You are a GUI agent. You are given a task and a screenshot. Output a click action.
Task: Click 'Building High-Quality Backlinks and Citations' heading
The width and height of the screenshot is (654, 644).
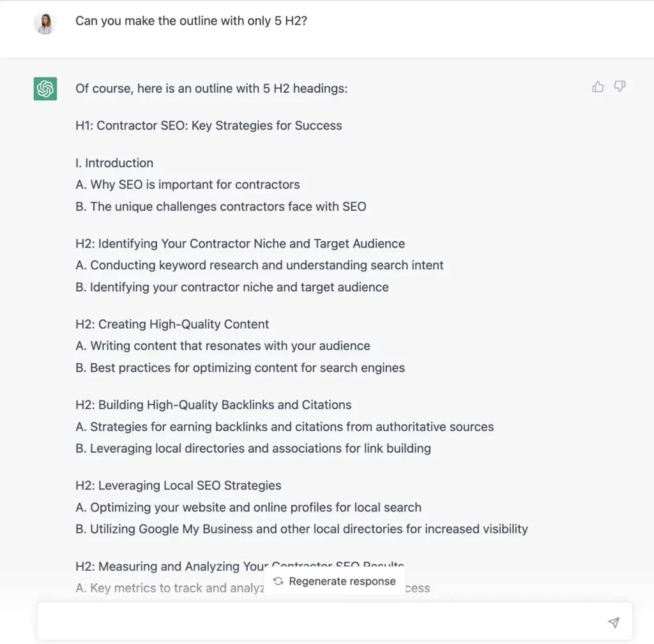[x=213, y=405]
